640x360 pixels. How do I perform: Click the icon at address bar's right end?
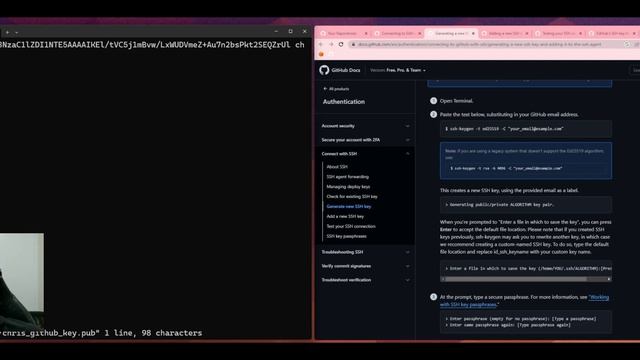(627, 44)
